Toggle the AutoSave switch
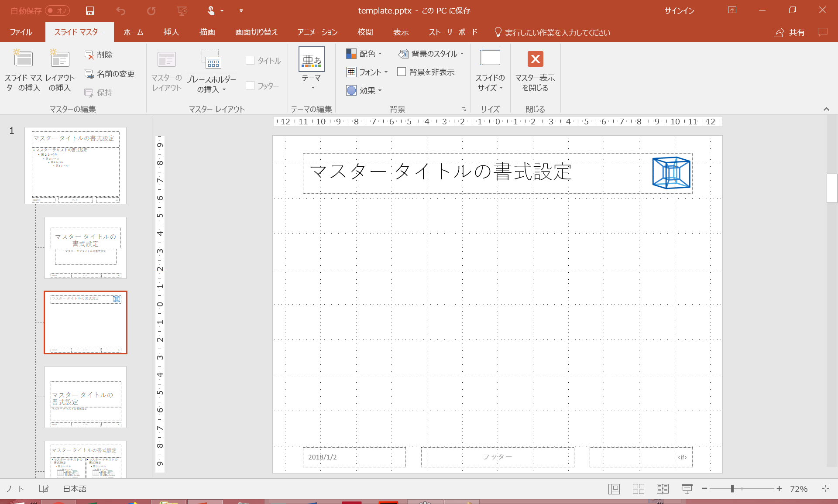This screenshot has height=504, width=838. coord(57,10)
